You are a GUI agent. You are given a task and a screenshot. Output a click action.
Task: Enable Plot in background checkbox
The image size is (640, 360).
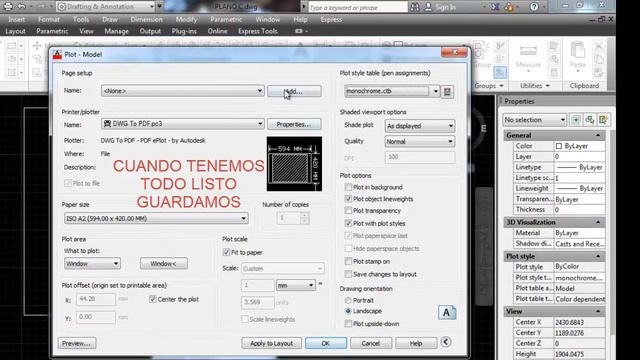pos(348,187)
